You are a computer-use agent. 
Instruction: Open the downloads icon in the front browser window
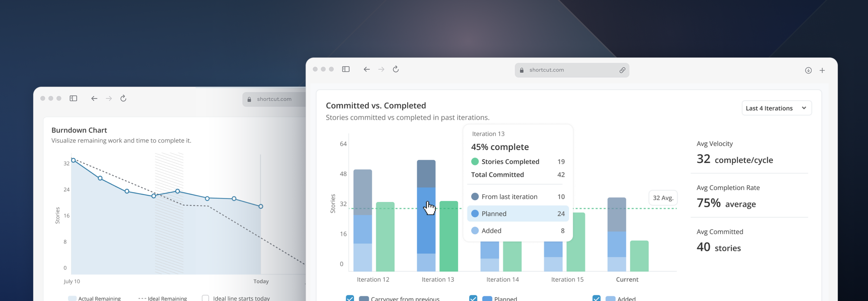click(x=808, y=70)
